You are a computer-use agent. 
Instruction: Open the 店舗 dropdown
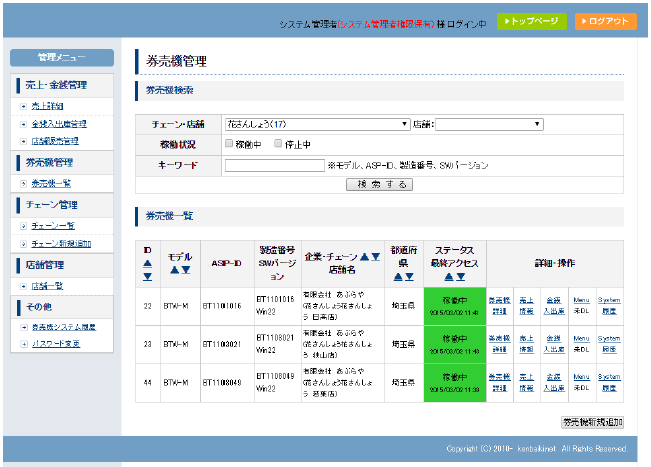click(488, 124)
